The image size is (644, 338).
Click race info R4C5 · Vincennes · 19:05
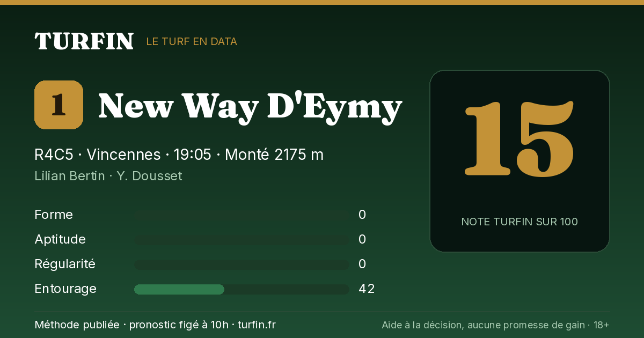click(123, 155)
